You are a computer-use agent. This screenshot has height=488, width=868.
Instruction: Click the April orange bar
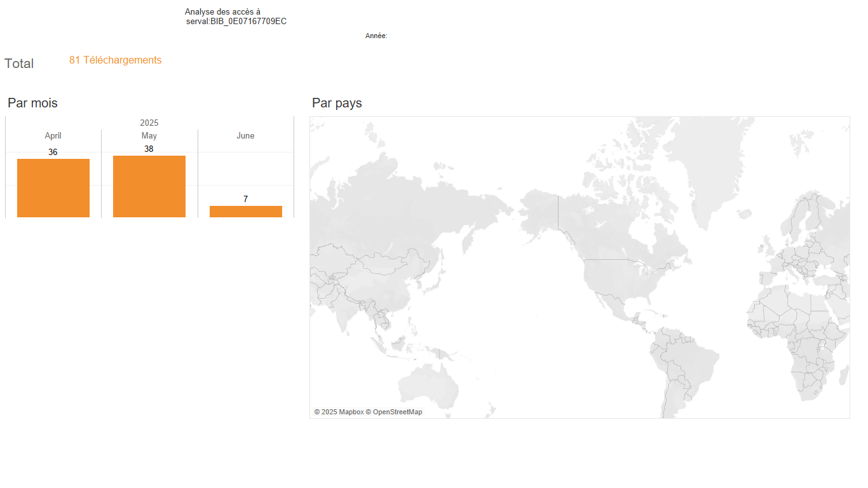tap(53, 188)
